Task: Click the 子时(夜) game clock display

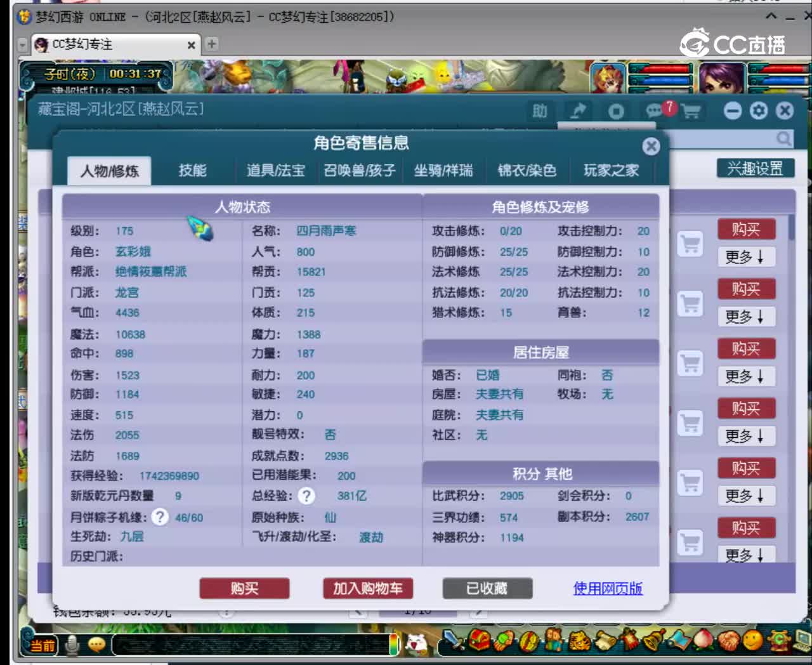Action: point(102,74)
